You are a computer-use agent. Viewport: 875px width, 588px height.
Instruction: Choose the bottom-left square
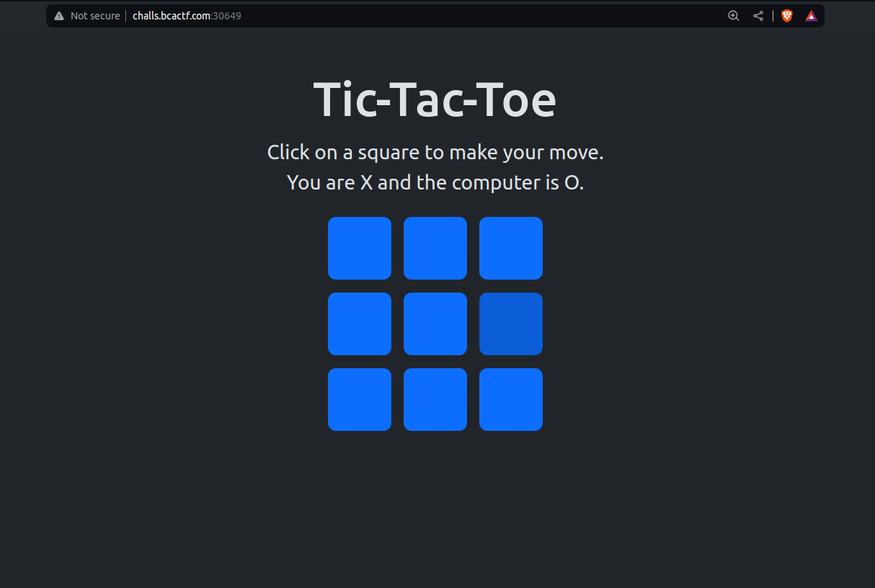tap(360, 399)
